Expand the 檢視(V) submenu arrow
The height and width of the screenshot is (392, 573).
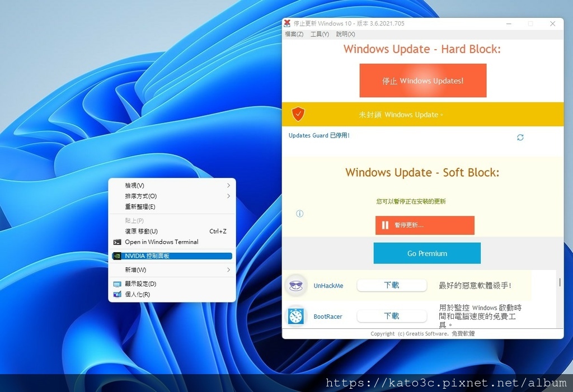coord(228,185)
